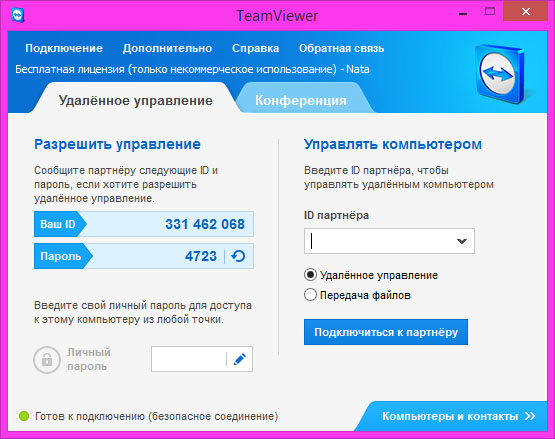555x439 pixels.
Task: Click the TeamViewer title bar app icon
Action: click(x=18, y=16)
